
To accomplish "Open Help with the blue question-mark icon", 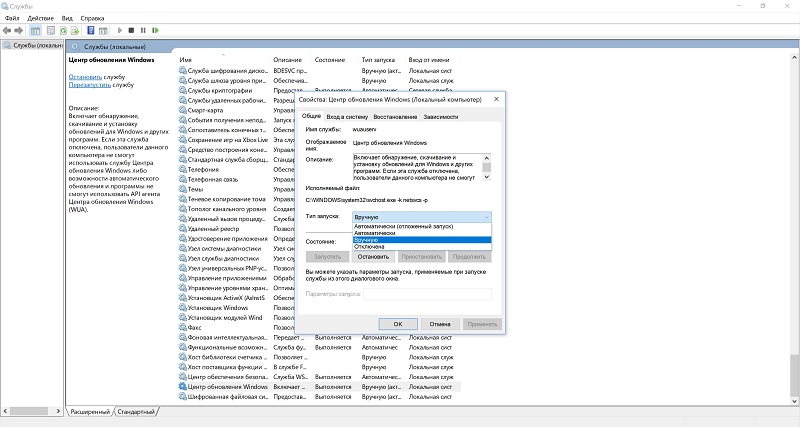I will coord(90,31).
